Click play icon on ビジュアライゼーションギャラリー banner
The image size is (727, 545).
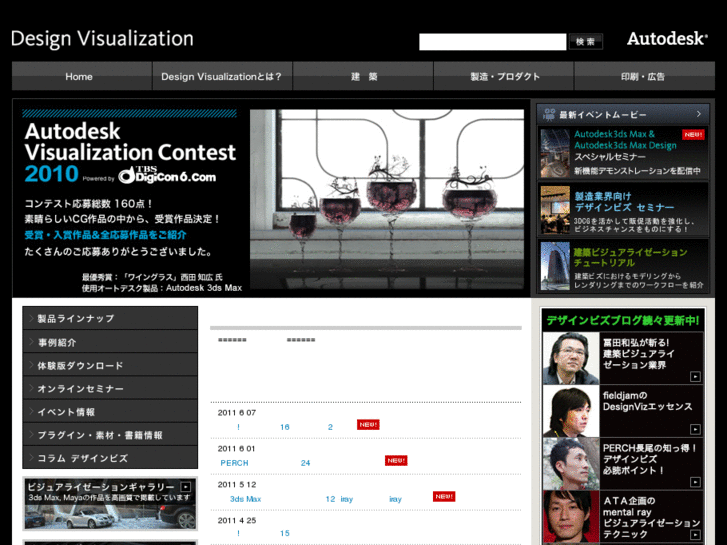click(186, 487)
